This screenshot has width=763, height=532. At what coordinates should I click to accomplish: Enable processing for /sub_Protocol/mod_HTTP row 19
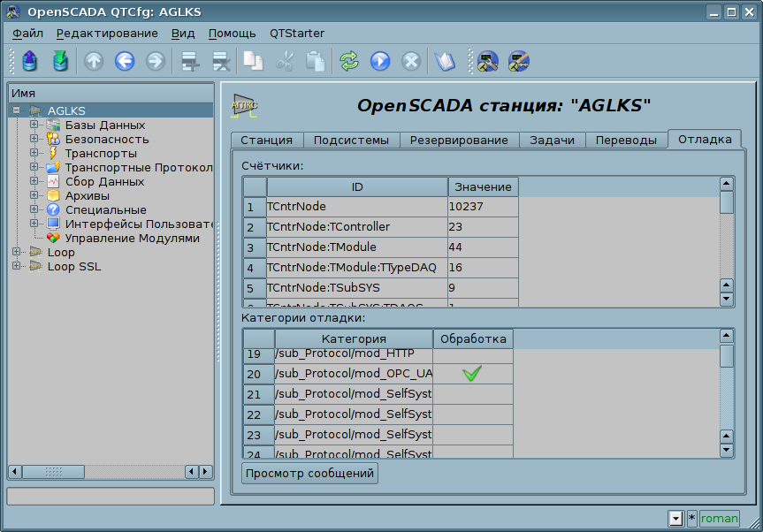(x=472, y=355)
